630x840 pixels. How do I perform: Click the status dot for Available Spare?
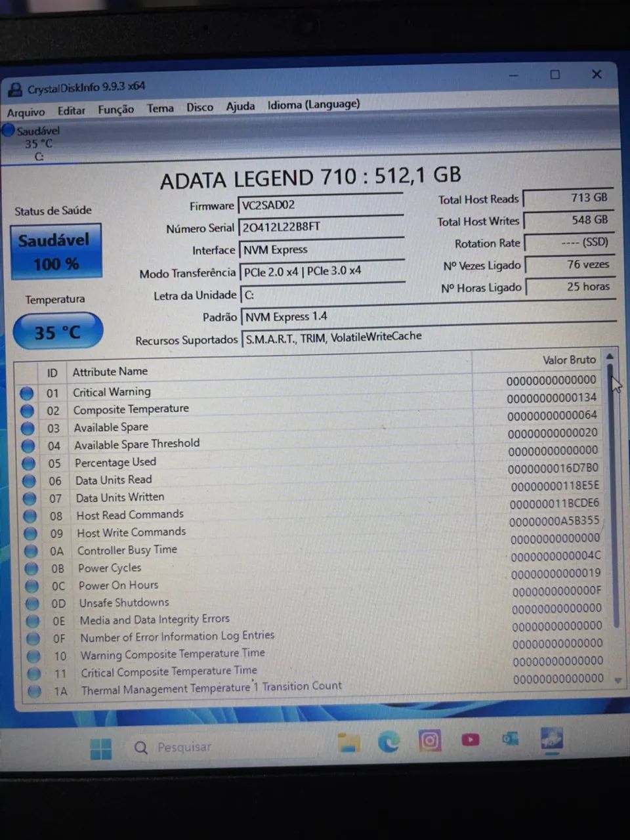[28, 429]
